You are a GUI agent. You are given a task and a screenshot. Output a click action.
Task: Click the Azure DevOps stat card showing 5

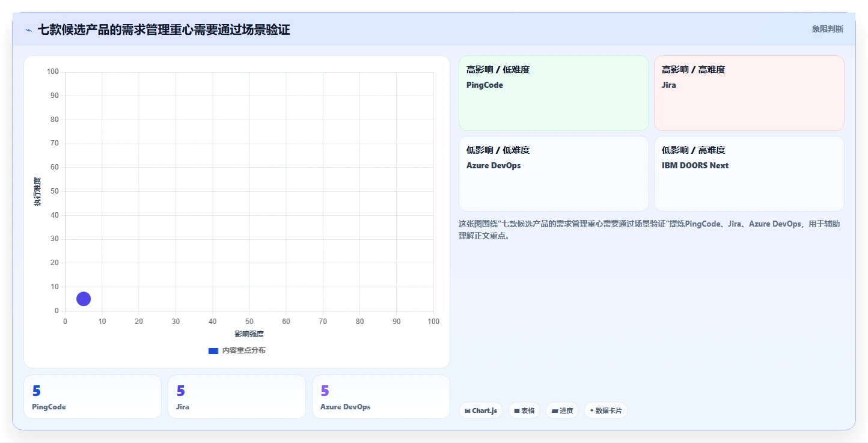(381, 397)
